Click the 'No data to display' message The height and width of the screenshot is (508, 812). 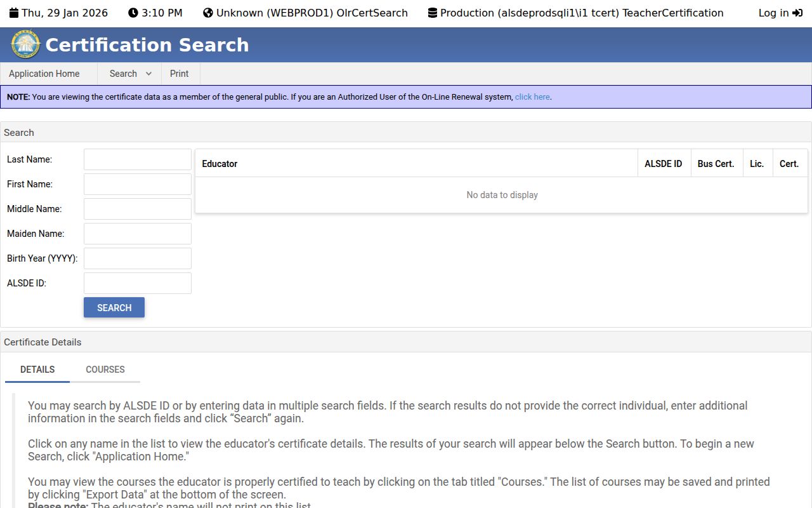click(502, 195)
